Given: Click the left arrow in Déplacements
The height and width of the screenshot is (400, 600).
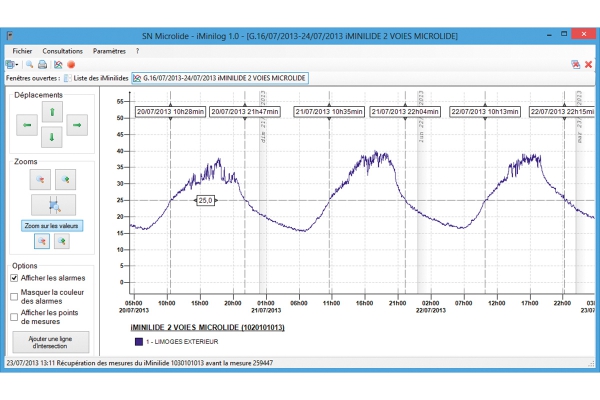Looking at the screenshot, I should point(27,125).
